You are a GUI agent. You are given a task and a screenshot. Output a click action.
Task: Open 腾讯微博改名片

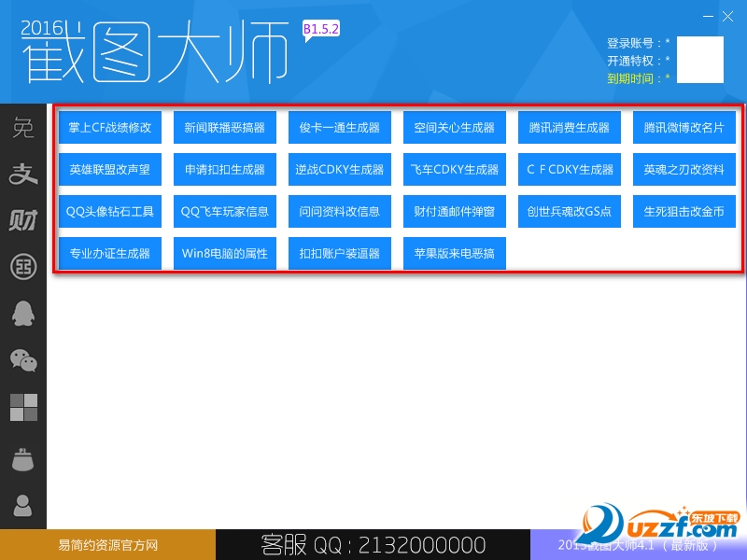(684, 127)
